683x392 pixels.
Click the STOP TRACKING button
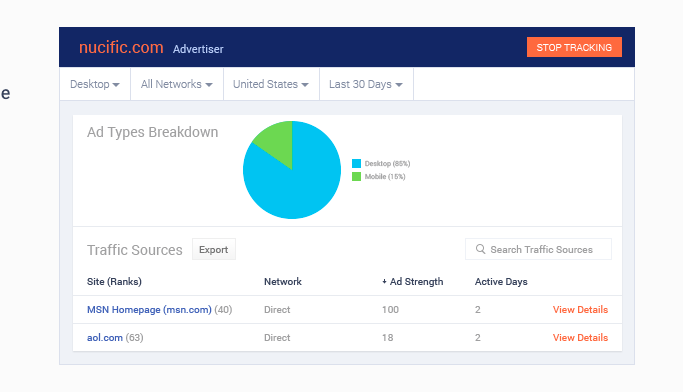click(574, 47)
